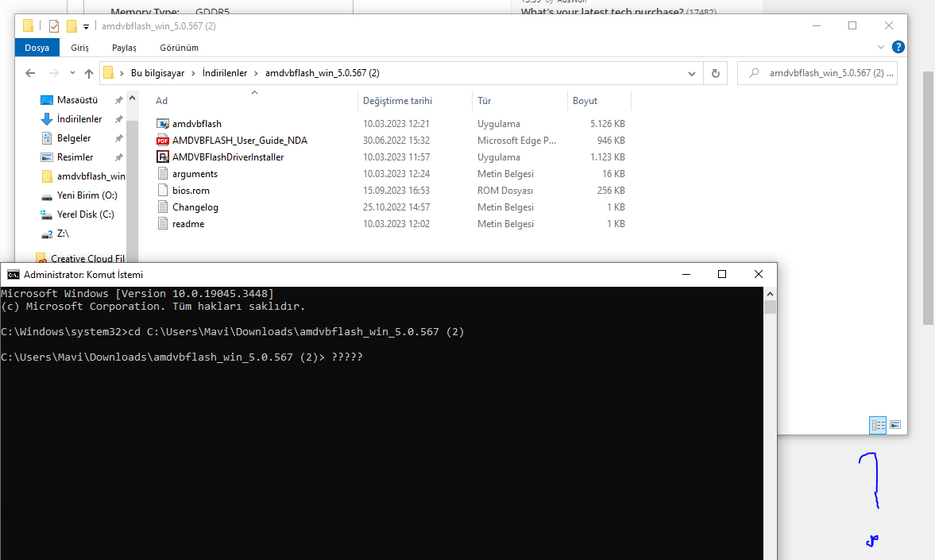Unpin Masaüstü using its pin icon

click(118, 100)
